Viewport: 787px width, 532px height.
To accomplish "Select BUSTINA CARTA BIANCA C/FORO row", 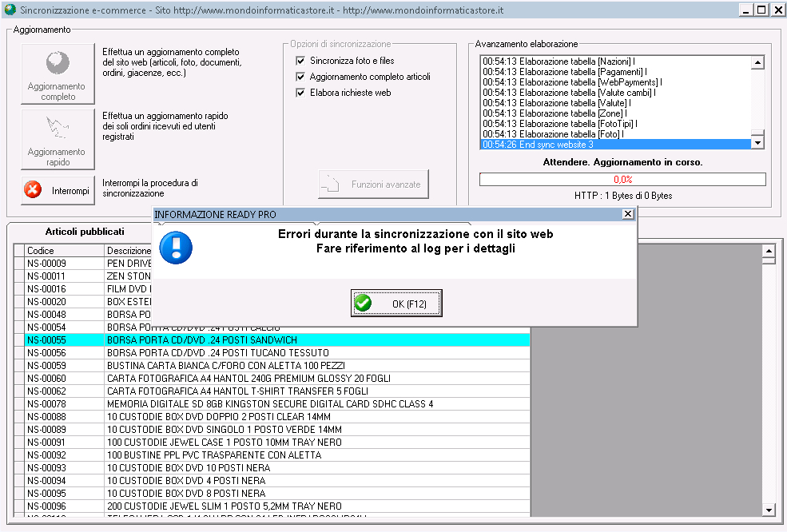I will click(x=277, y=366).
